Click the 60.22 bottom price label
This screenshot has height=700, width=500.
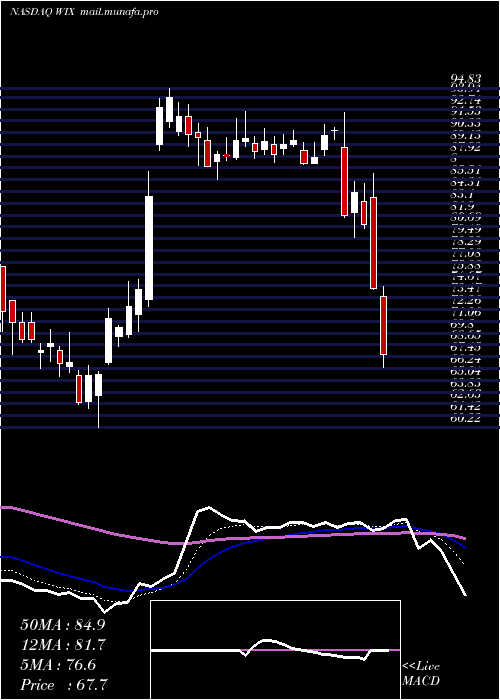pyautogui.click(x=465, y=419)
